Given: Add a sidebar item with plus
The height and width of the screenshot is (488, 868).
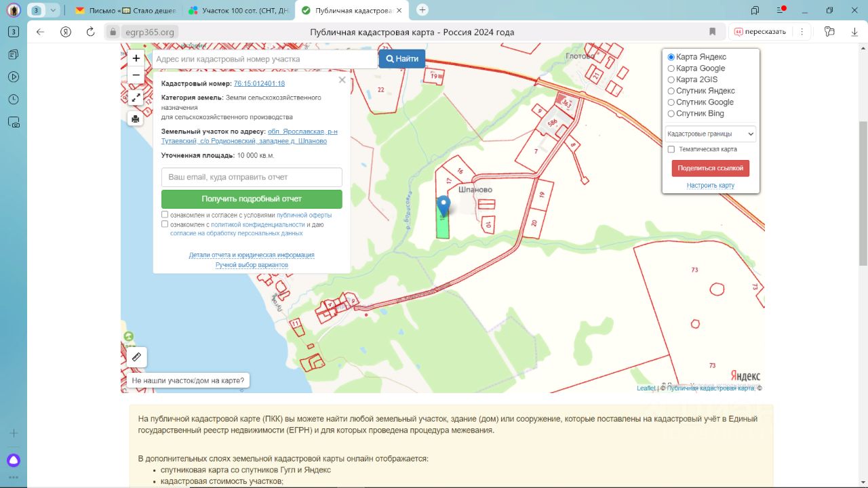Looking at the screenshot, I should (14, 433).
